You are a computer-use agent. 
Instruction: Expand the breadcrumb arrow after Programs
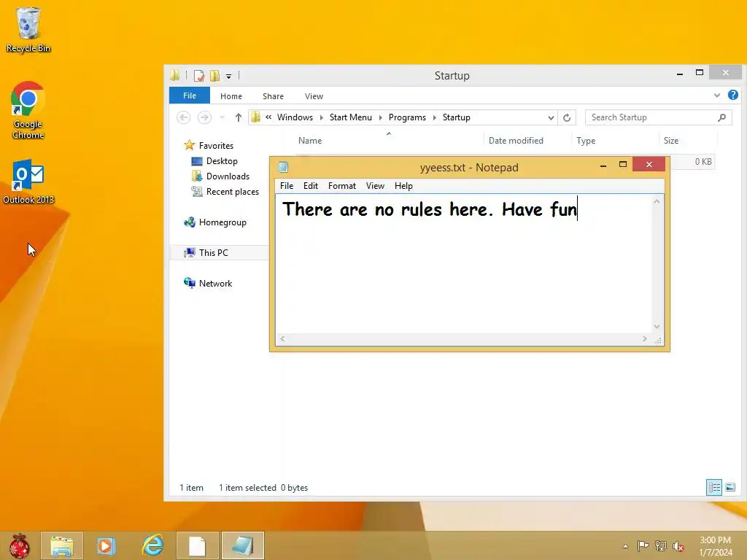click(x=435, y=117)
